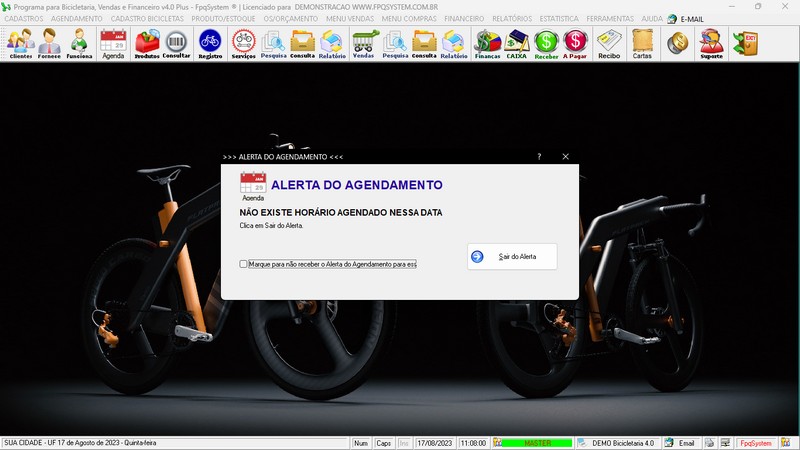Open the Clientes toolbar icon
The image size is (800, 450).
point(20,44)
